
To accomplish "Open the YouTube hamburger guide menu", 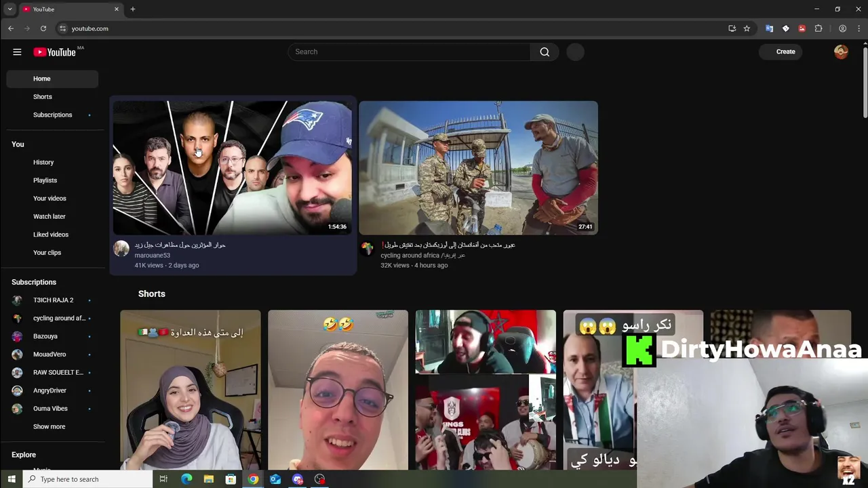I will 17,52.
